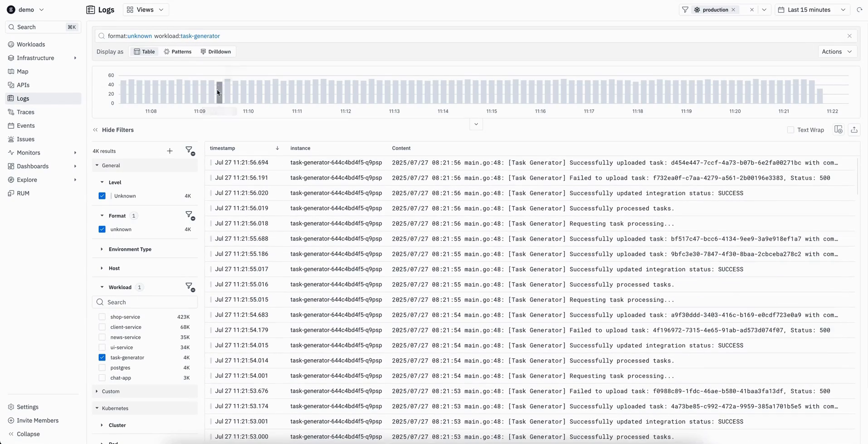Go to the APIs section
This screenshot has height=444, width=868.
(x=24, y=85)
